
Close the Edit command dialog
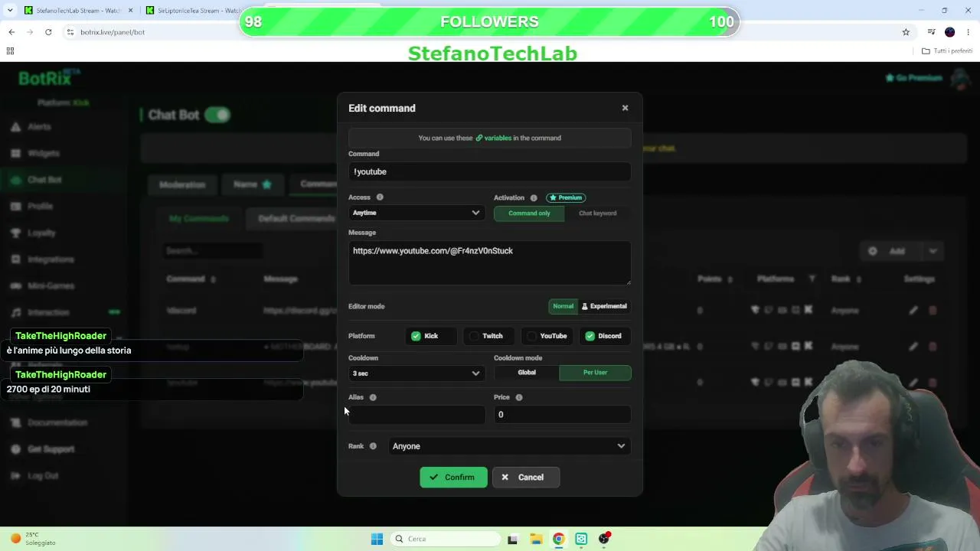[x=625, y=108]
